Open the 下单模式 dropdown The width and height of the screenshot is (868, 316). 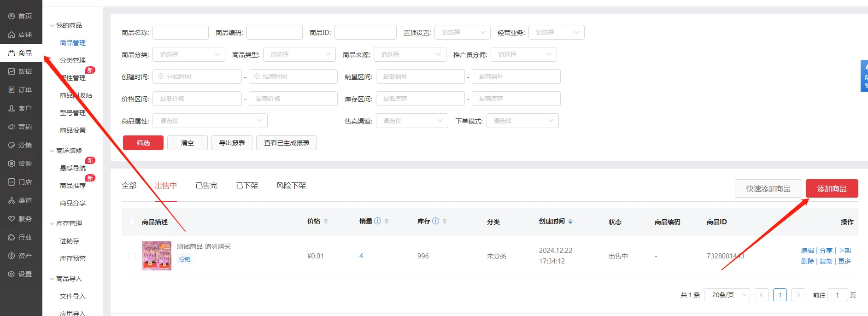[x=522, y=121]
